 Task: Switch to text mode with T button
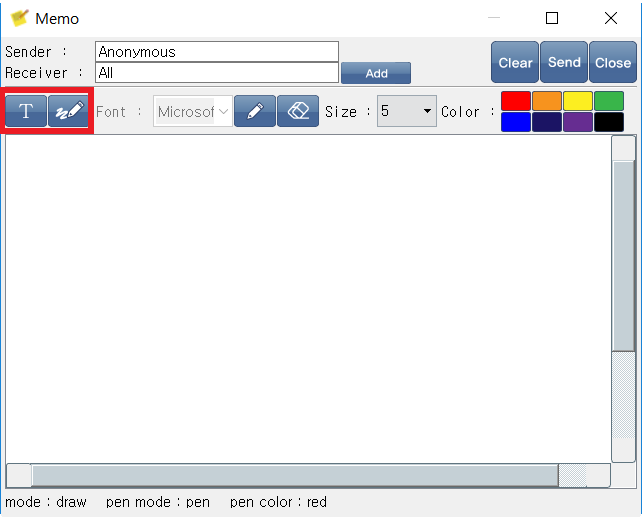[26, 111]
